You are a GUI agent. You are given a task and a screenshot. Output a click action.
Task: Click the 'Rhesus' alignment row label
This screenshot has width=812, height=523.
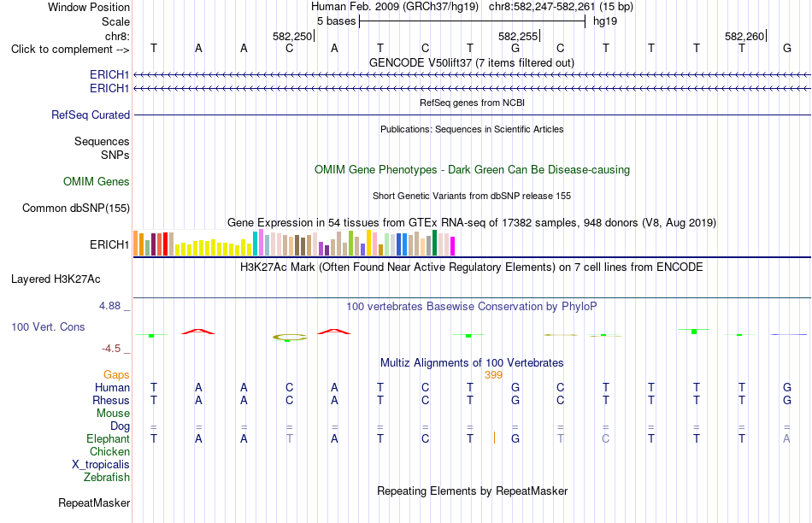pyautogui.click(x=111, y=400)
